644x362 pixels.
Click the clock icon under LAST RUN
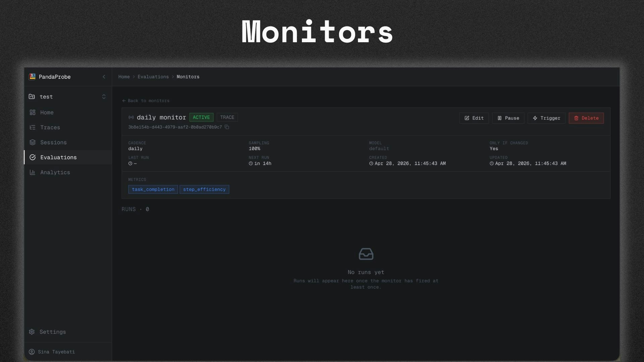(130, 164)
